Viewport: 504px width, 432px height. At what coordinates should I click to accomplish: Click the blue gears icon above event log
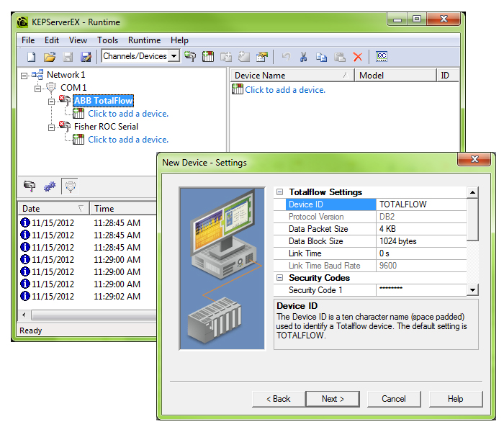pos(50,186)
